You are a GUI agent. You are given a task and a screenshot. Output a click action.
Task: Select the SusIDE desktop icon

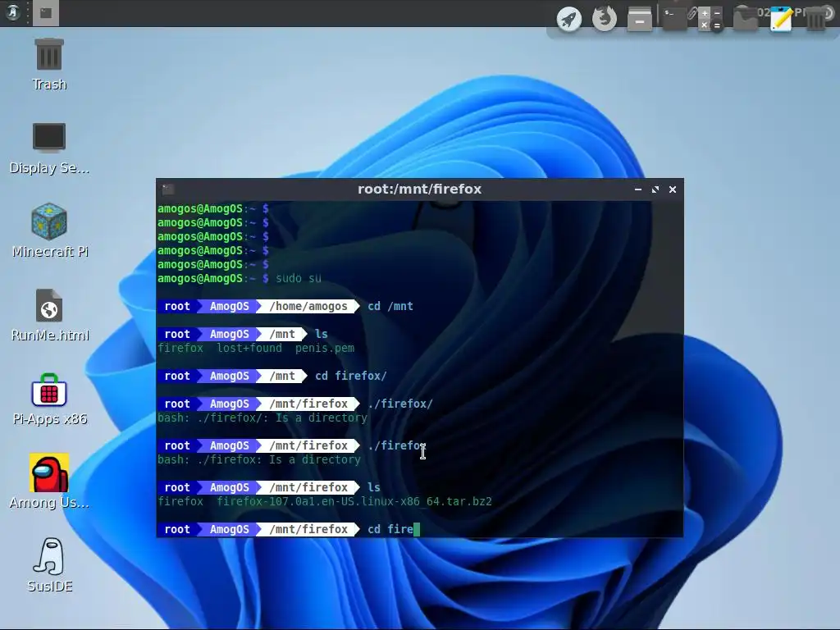pyautogui.click(x=49, y=565)
